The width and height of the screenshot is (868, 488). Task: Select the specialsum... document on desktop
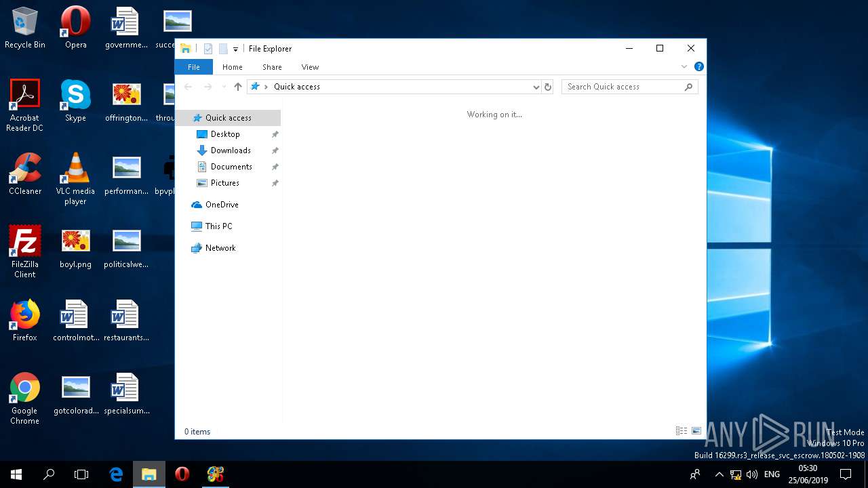pyautogui.click(x=126, y=394)
